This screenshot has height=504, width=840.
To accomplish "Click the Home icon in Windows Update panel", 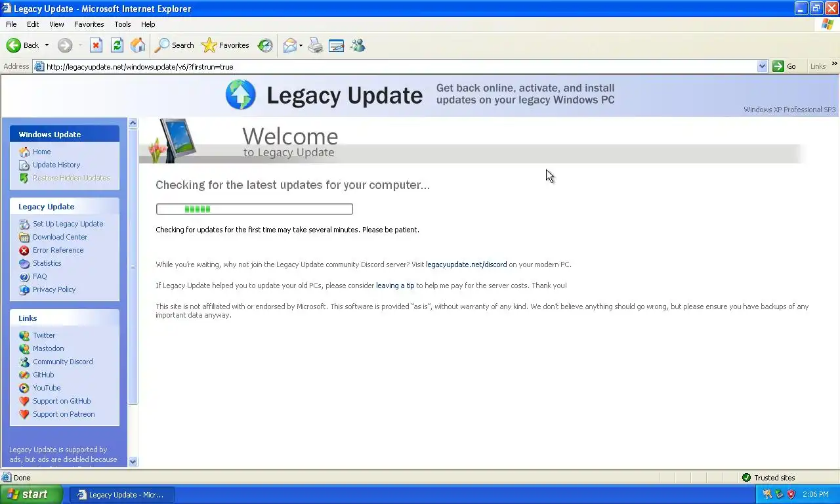I will point(24,152).
